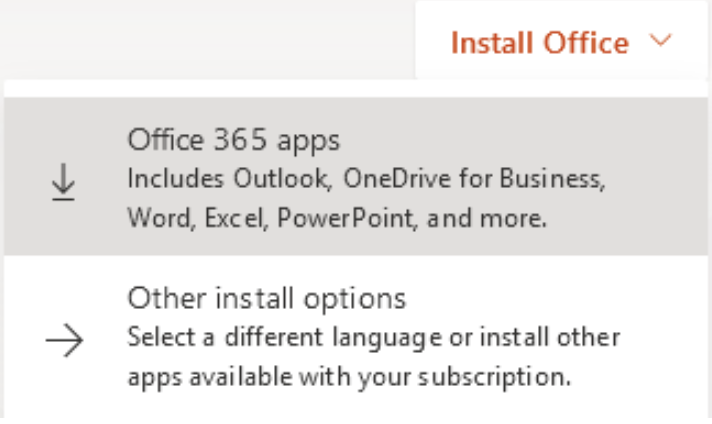Image resolution: width=712 pixels, height=424 pixels.
Task: Click the "Office 365 apps" heading text
Action: coord(233,139)
